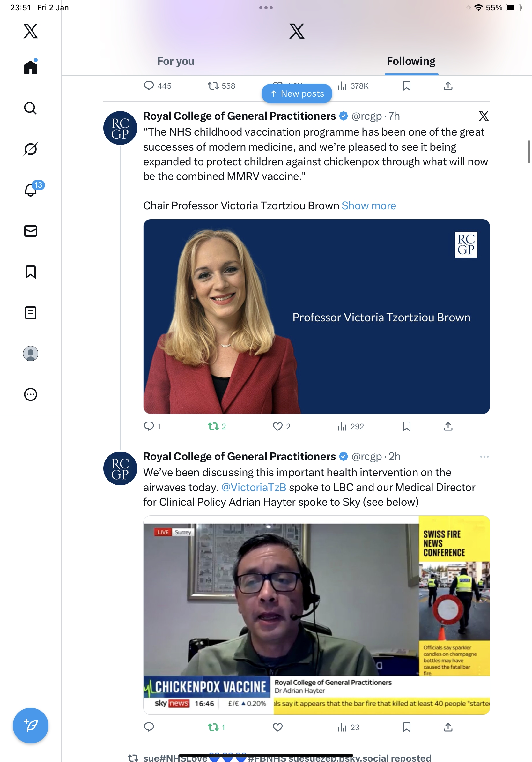Switch to the For you tab

click(175, 61)
